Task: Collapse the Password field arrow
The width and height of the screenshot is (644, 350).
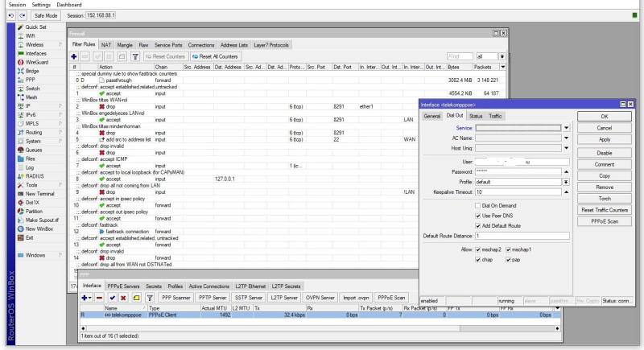Action: [x=567, y=172]
